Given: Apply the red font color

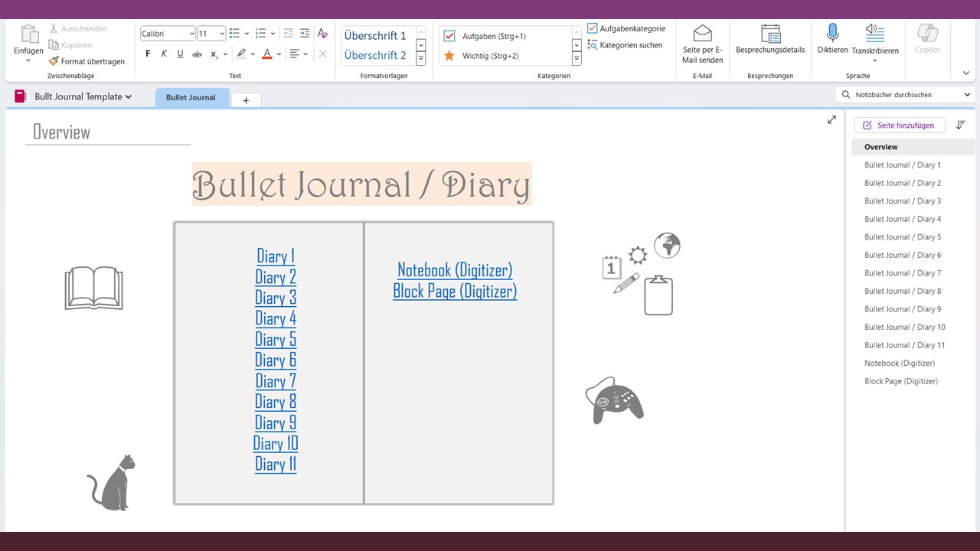Looking at the screenshot, I should [266, 54].
